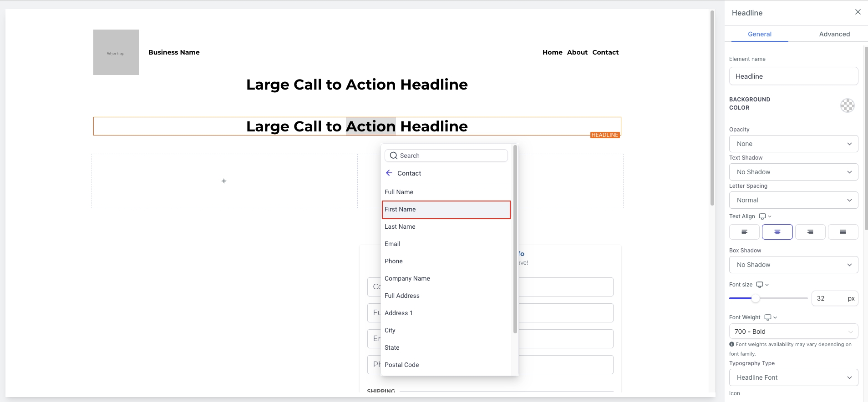Close the Headline settings panel
The width and height of the screenshot is (868, 402).
(x=858, y=12)
